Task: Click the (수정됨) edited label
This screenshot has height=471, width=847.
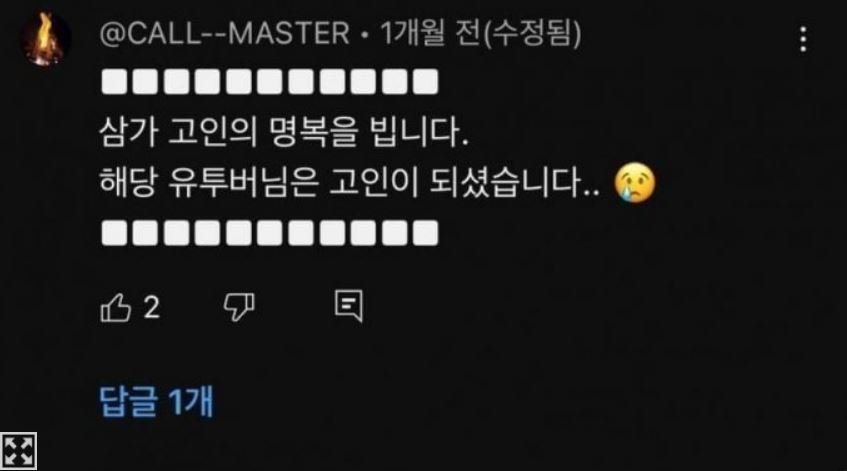Action: 532,33
